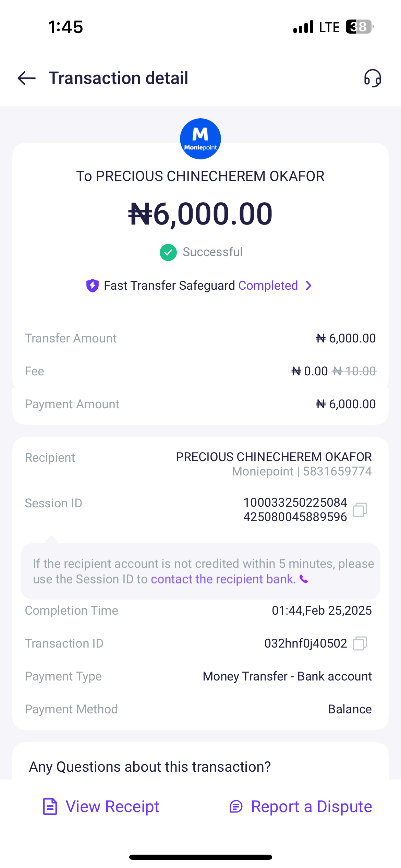This screenshot has height=868, width=401.
Task: Select Report a Dispute
Action: click(x=311, y=807)
